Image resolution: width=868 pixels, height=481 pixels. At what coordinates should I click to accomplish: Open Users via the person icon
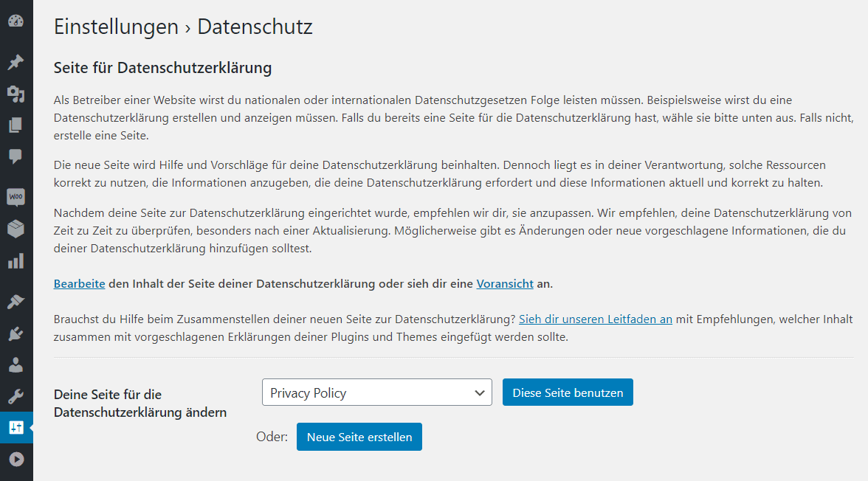click(15, 364)
